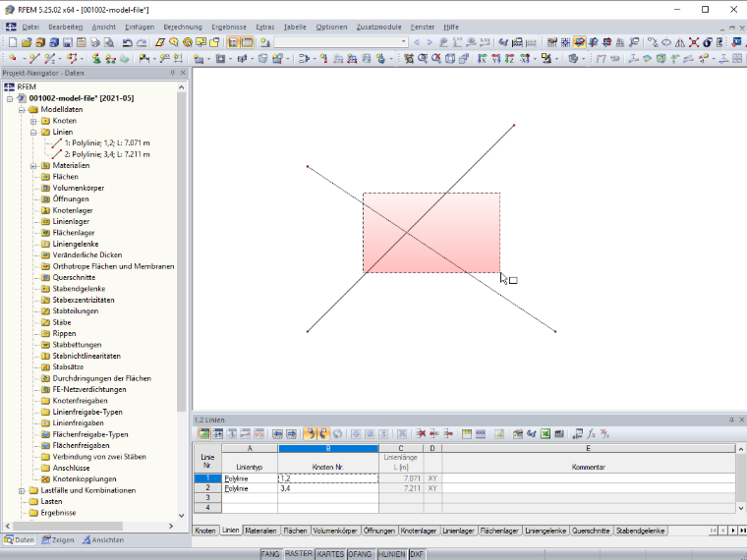Click the View in Y direction icon
This screenshot has width=747, height=560.
click(496, 59)
